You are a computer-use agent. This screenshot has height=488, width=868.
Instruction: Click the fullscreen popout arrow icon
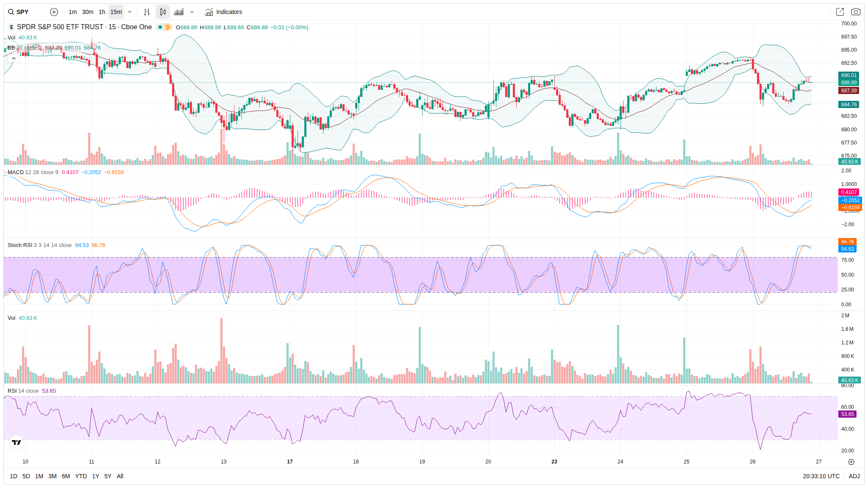[840, 12]
